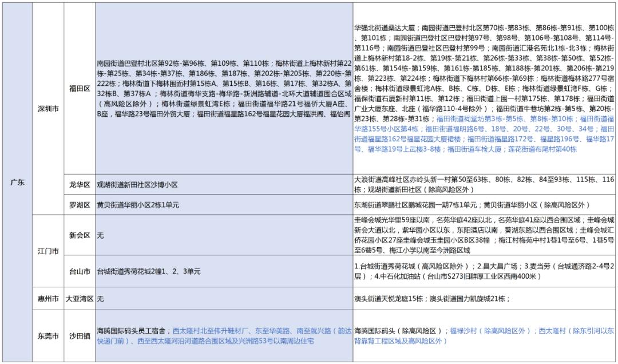The width and height of the screenshot is (618, 364).
Task: Click the 罗湖区 district cell
Action: [79, 205]
